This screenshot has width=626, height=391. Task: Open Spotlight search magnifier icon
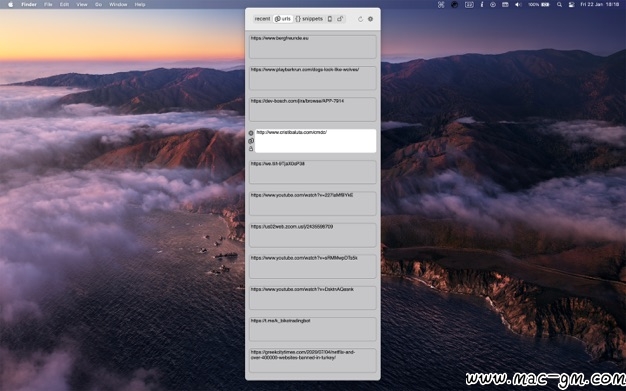pyautogui.click(x=559, y=4)
